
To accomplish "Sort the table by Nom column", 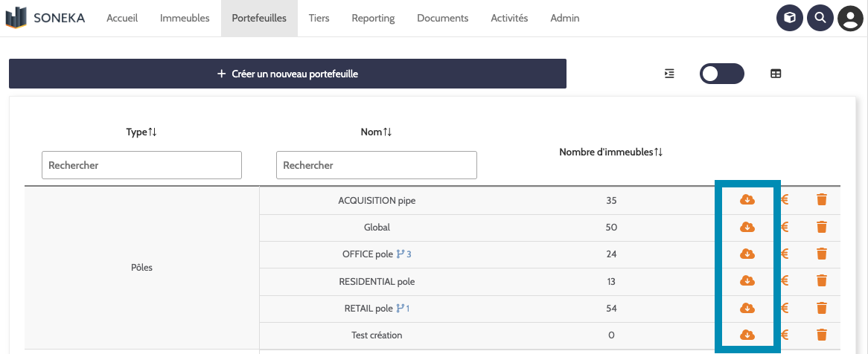I will 376,132.
